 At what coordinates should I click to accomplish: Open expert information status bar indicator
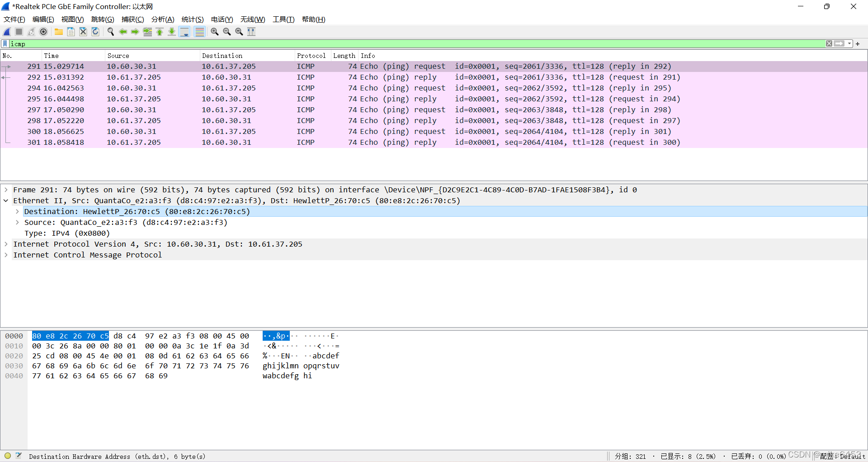click(8, 456)
